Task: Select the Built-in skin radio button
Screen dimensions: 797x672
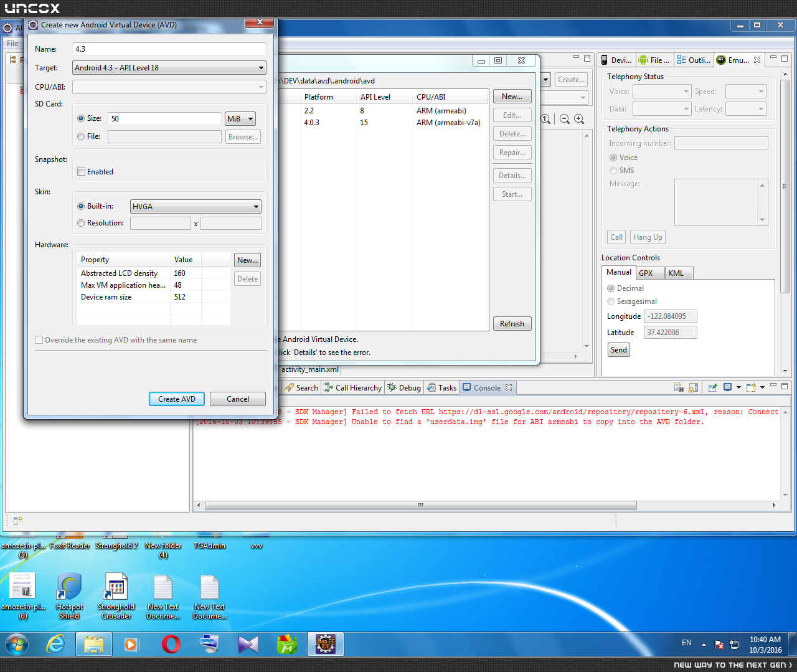Action: pyautogui.click(x=81, y=206)
